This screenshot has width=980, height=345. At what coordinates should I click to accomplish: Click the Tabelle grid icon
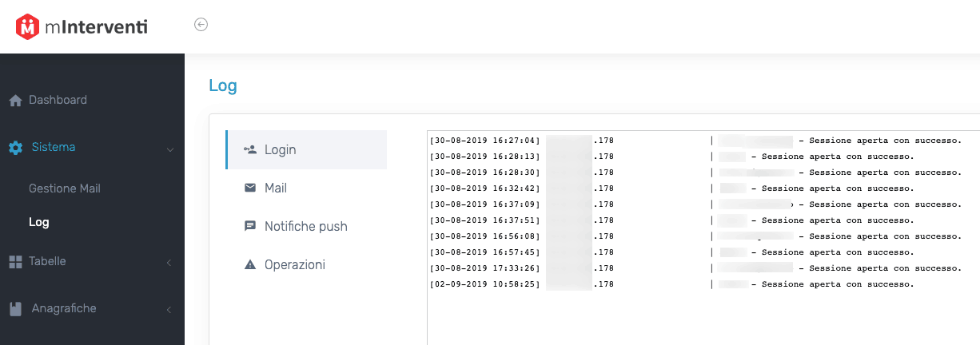tap(15, 261)
